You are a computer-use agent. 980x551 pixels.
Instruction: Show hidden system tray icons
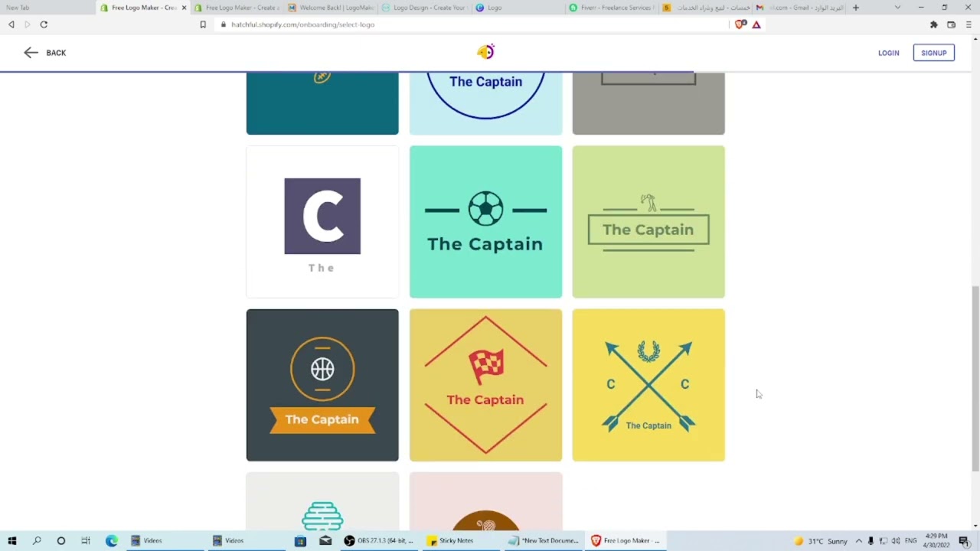pyautogui.click(x=858, y=541)
